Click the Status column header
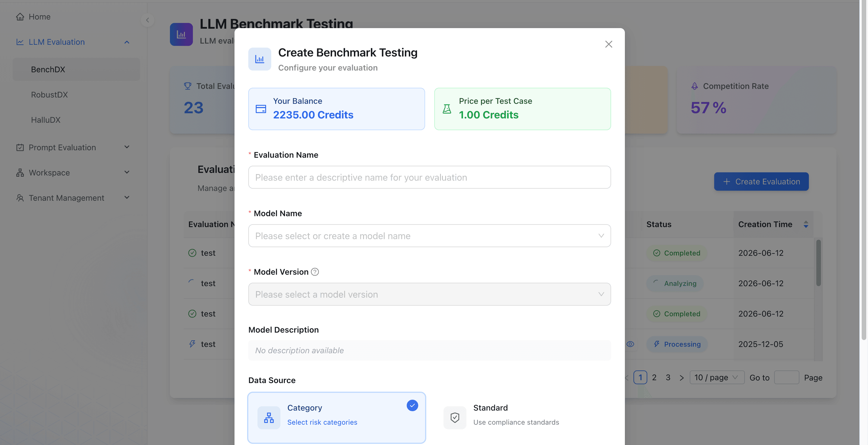Image resolution: width=868 pixels, height=445 pixels. click(659, 224)
